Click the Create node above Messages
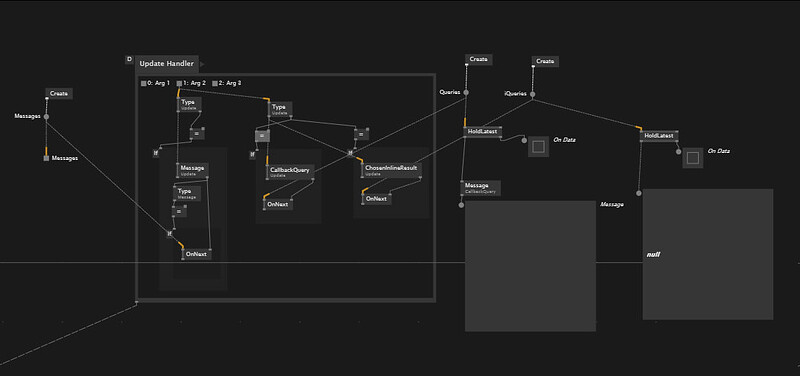Image resolution: width=800 pixels, height=376 pixels. (x=59, y=93)
